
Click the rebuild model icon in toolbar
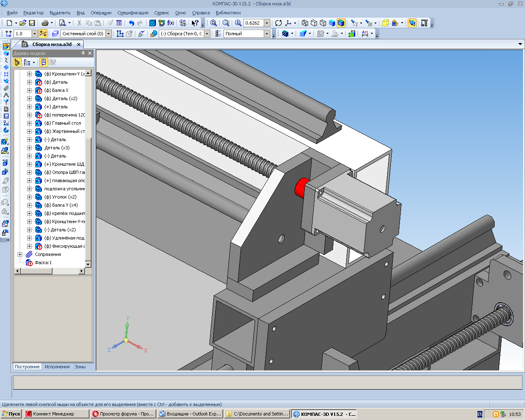pos(412,23)
